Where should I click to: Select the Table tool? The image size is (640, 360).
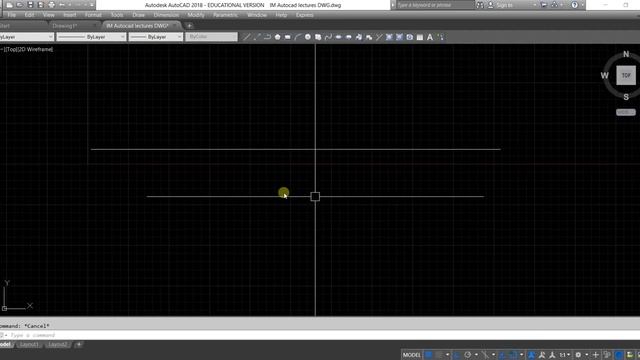420,37
